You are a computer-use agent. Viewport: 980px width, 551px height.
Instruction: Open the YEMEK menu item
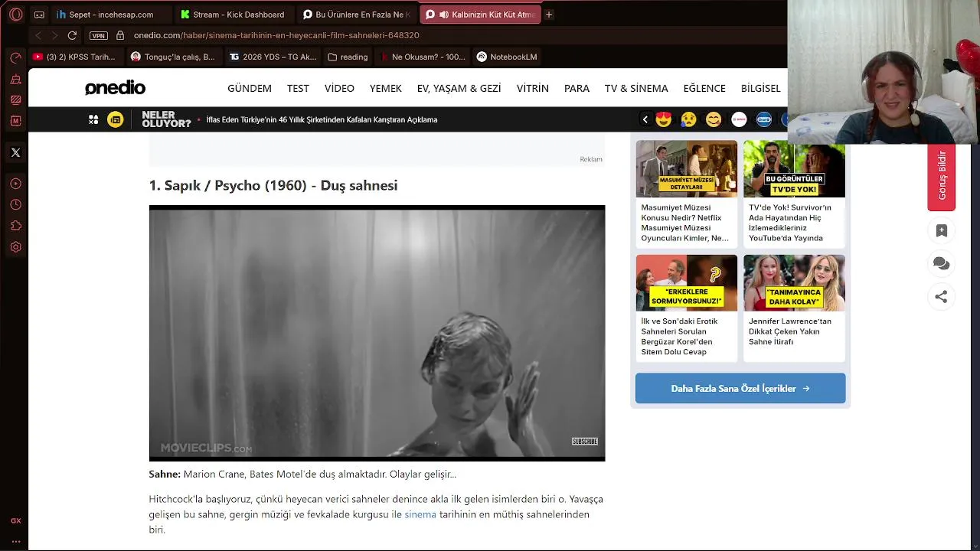click(386, 88)
